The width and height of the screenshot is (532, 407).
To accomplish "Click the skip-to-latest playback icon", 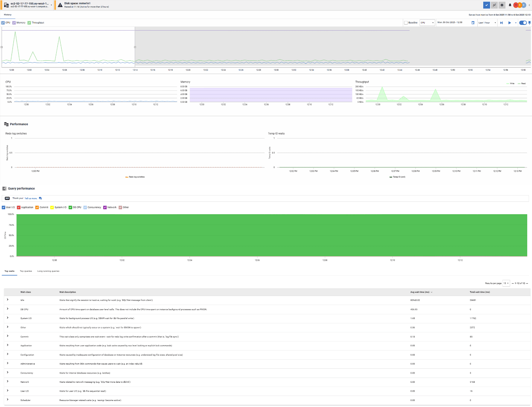I will tap(501, 23).
